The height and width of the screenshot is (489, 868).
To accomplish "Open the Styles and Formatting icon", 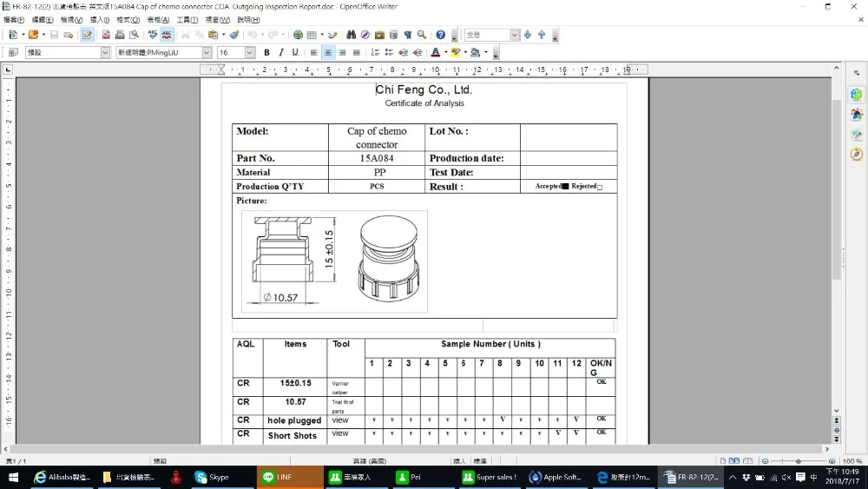I will (x=13, y=53).
